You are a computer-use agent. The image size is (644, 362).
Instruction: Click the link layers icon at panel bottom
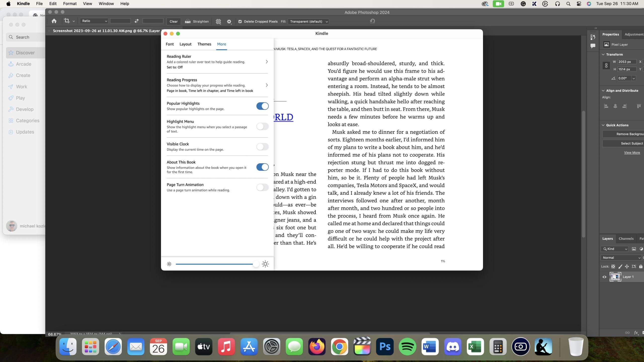point(627,333)
